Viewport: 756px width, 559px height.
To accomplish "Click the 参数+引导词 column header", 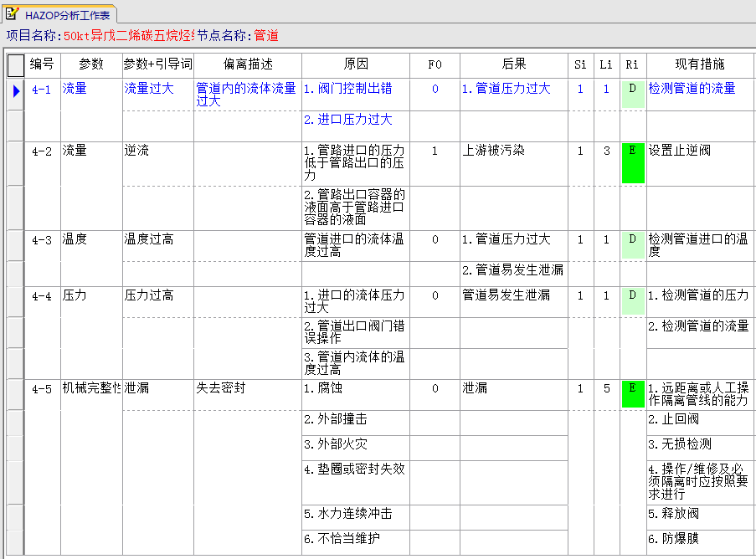I will [x=158, y=64].
